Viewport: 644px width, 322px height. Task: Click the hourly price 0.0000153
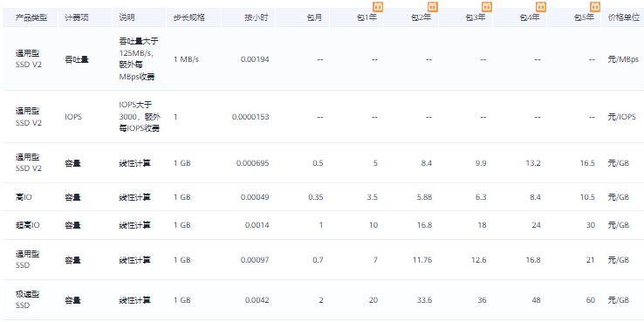[x=250, y=117]
